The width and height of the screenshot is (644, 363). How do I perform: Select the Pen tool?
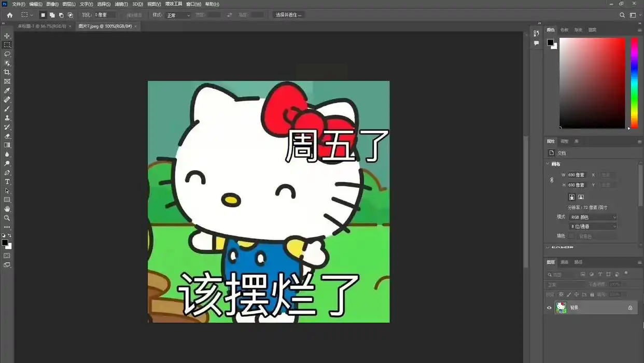click(x=7, y=173)
